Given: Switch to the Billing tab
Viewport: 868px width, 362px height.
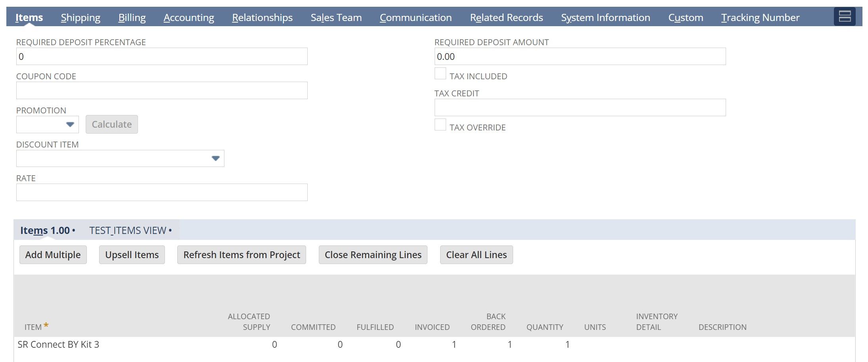Looking at the screenshot, I should tap(132, 17).
